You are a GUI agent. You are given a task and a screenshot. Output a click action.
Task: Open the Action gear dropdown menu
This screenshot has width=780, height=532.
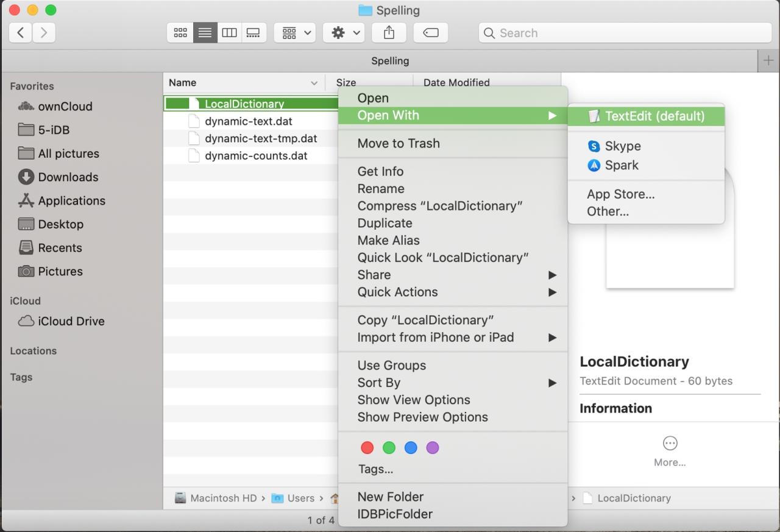[x=344, y=33]
